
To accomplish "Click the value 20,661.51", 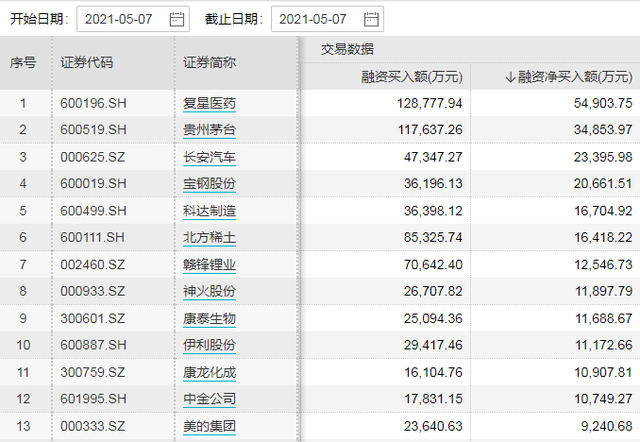I will (603, 184).
